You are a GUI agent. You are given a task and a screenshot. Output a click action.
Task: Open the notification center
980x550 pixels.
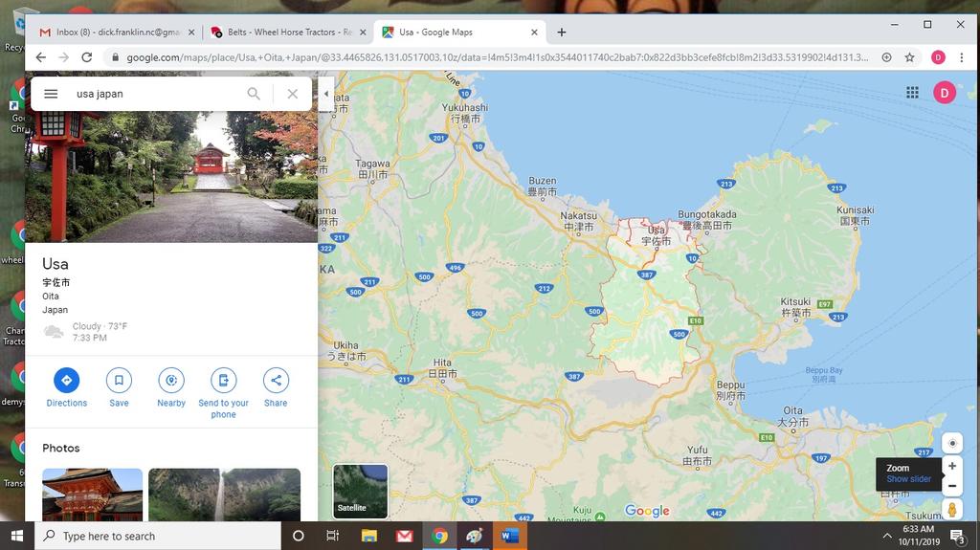pyautogui.click(x=957, y=536)
